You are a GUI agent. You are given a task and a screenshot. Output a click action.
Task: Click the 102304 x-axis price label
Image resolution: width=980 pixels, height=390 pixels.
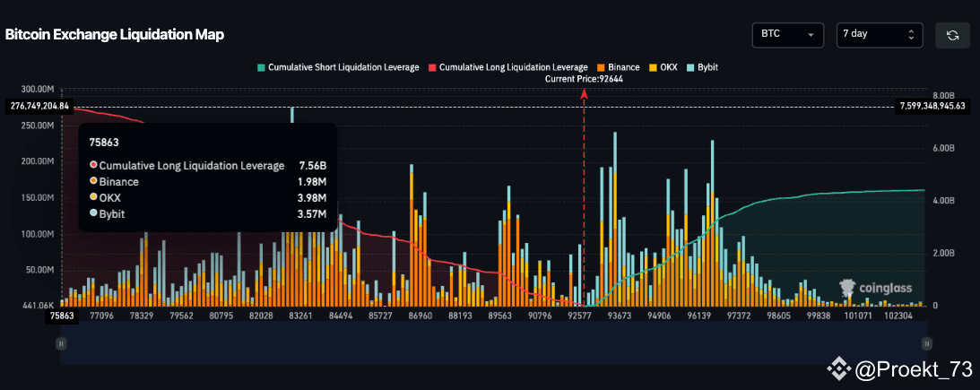[898, 316]
